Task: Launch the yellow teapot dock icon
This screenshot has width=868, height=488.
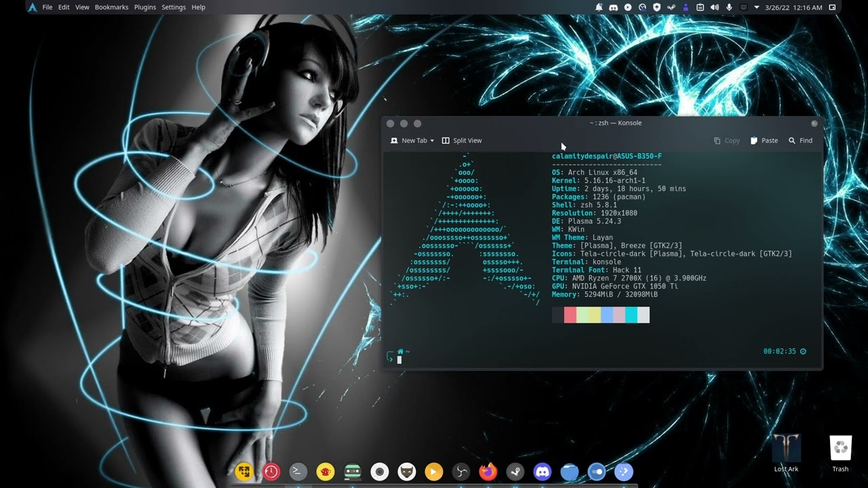Action: (325, 471)
